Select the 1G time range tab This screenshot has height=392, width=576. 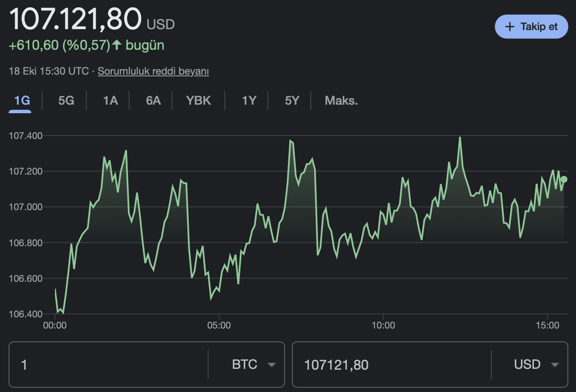(22, 101)
